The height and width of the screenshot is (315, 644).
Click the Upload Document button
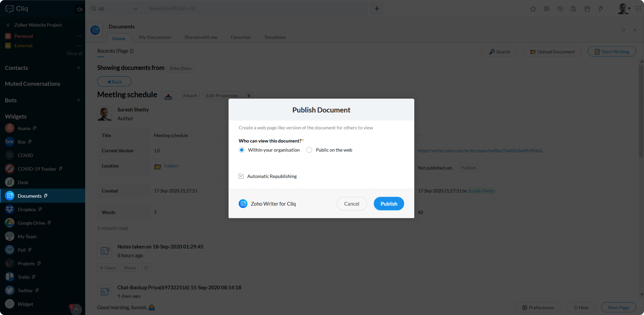click(x=552, y=52)
